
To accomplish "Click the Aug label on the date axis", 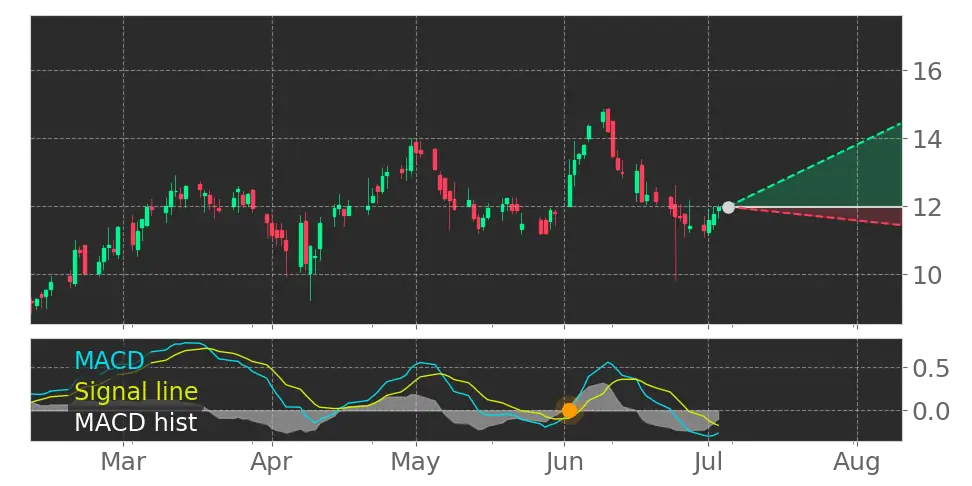I will (x=857, y=462).
